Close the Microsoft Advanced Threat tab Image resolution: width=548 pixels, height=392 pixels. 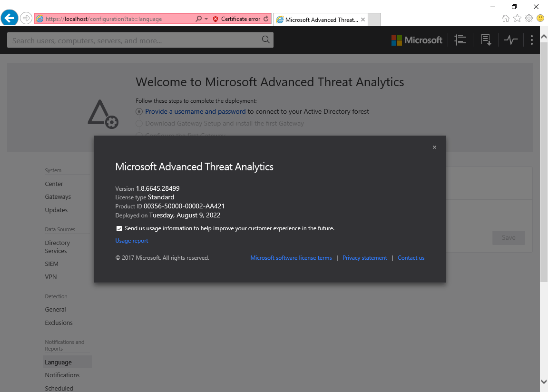coord(363,20)
